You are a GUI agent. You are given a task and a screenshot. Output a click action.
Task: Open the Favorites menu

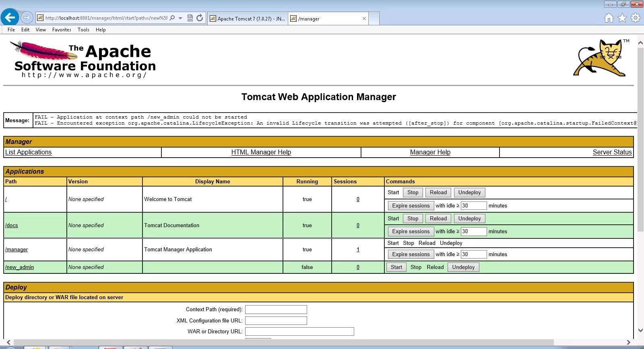62,30
